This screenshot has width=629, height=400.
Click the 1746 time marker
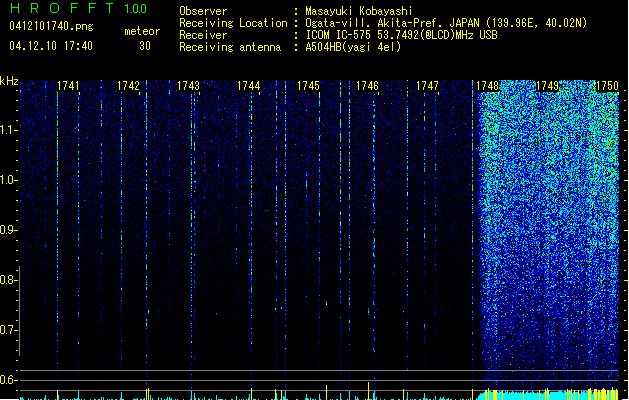(x=367, y=85)
